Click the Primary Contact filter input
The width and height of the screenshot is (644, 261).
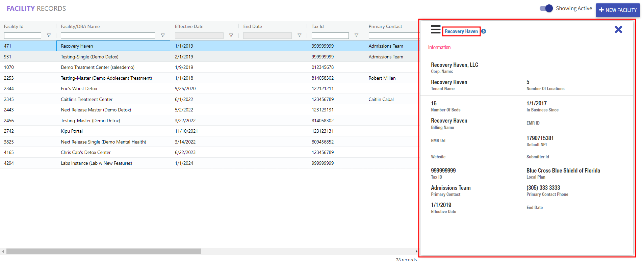[x=393, y=35]
